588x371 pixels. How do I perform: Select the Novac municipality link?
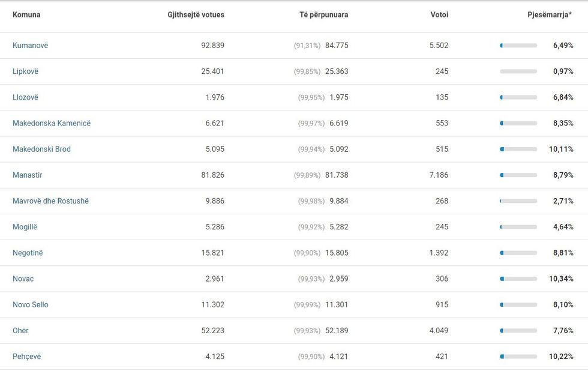click(23, 279)
